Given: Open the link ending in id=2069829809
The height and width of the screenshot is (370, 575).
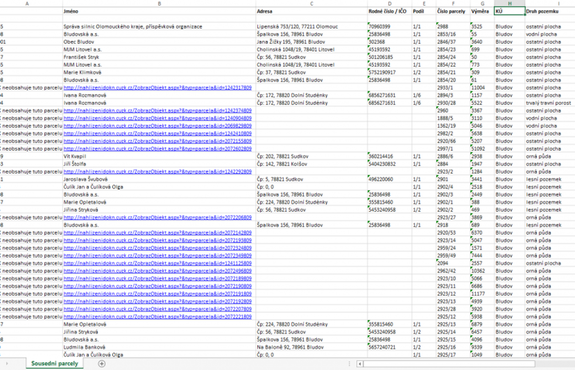Looking at the screenshot, I should (x=158, y=126).
